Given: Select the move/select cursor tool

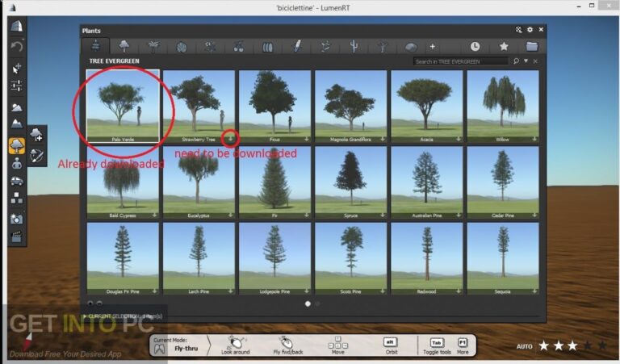Looking at the screenshot, I should click(x=17, y=68).
